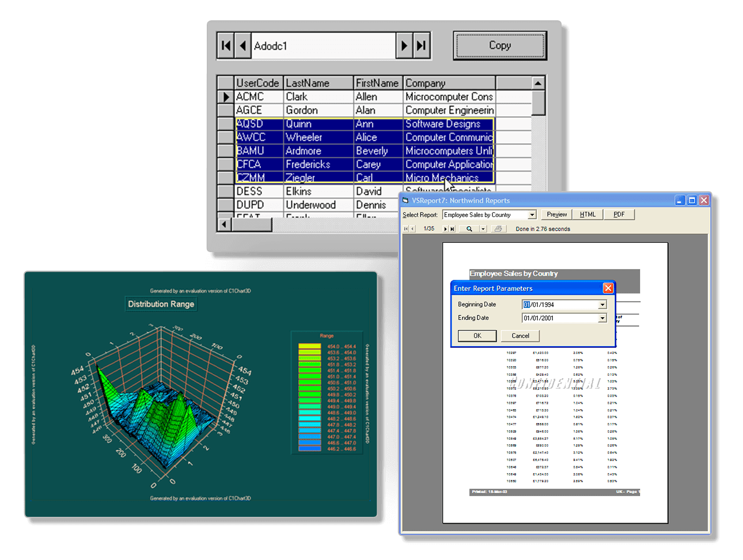Click the UserCode column header
The height and width of the screenshot is (560, 743).
(x=259, y=83)
